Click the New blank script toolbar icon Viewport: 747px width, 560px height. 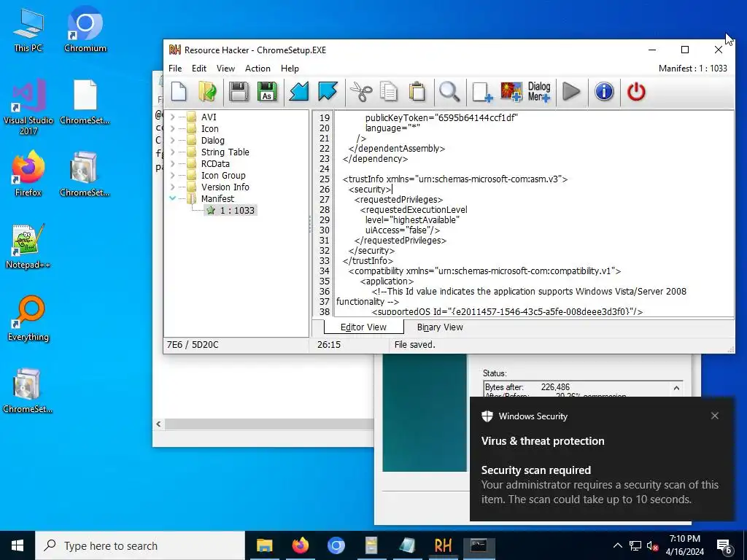[x=179, y=91]
